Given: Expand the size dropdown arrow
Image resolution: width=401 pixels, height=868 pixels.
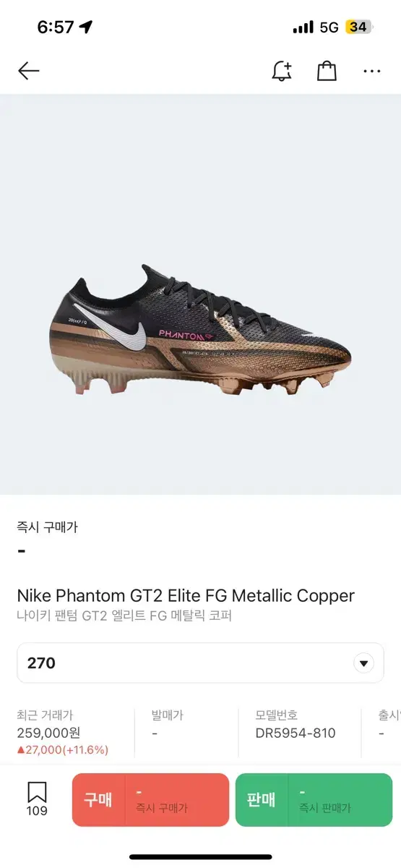Looking at the screenshot, I should [x=363, y=663].
